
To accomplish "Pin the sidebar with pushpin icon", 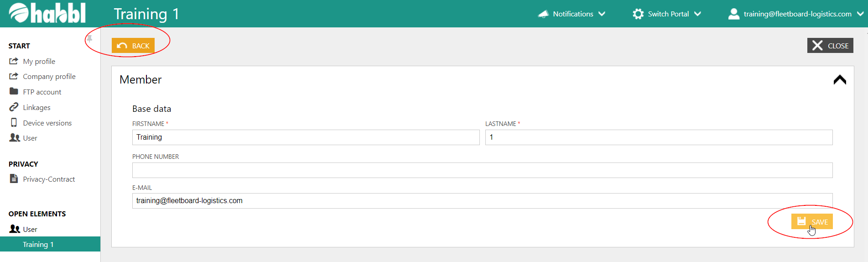I will [89, 39].
